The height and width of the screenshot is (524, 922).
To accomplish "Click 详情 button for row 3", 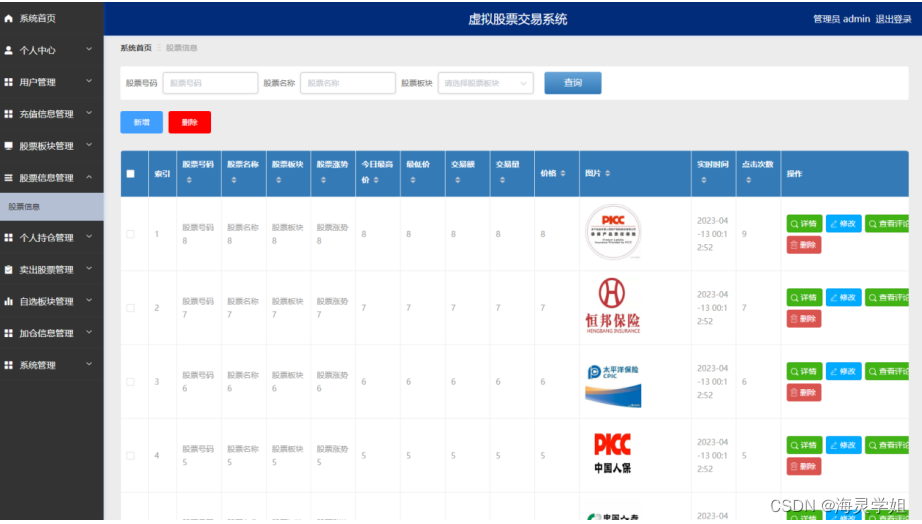I will point(804,371).
